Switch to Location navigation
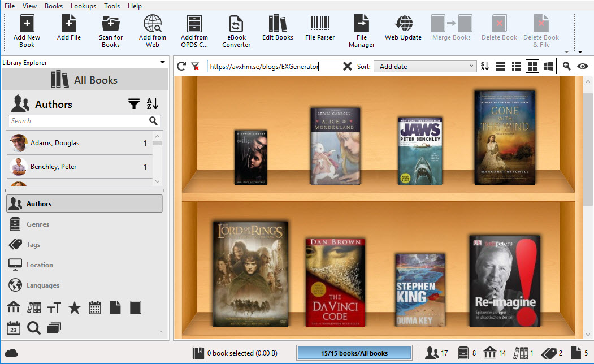 coord(84,265)
